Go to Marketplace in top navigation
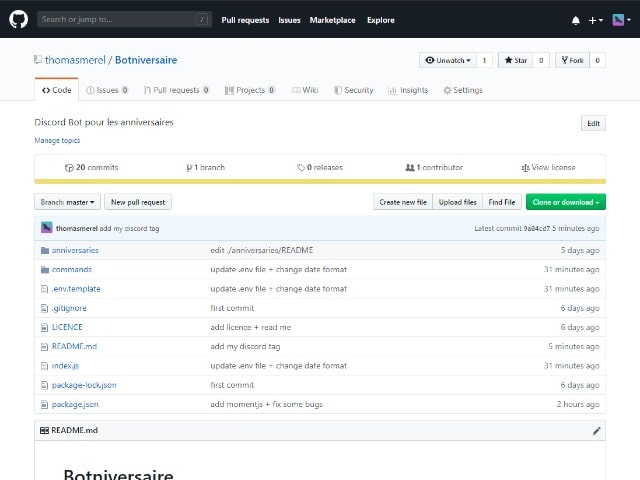The width and height of the screenshot is (640, 480). [333, 20]
